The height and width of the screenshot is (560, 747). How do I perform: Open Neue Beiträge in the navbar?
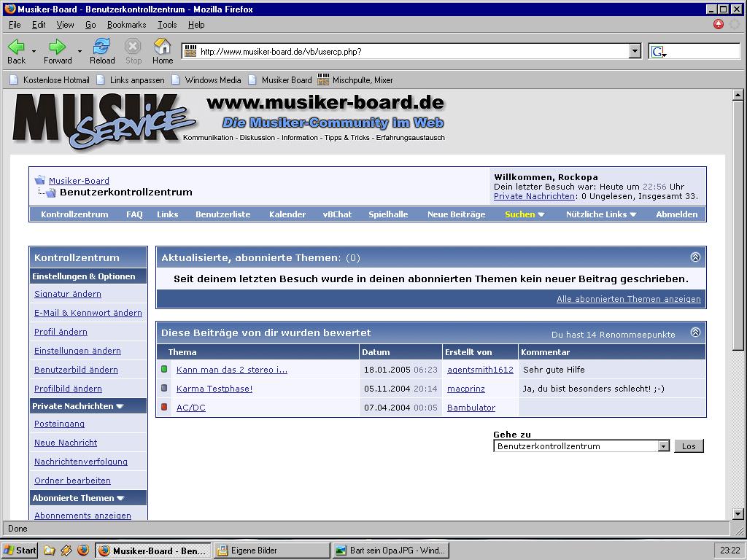tap(457, 214)
